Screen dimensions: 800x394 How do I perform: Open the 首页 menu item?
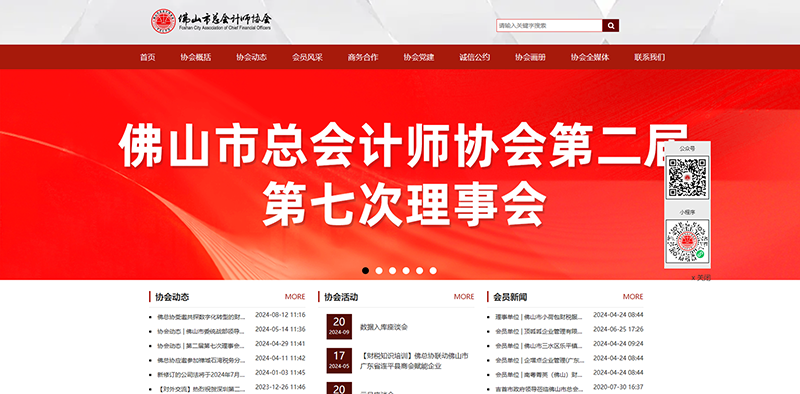point(147,57)
